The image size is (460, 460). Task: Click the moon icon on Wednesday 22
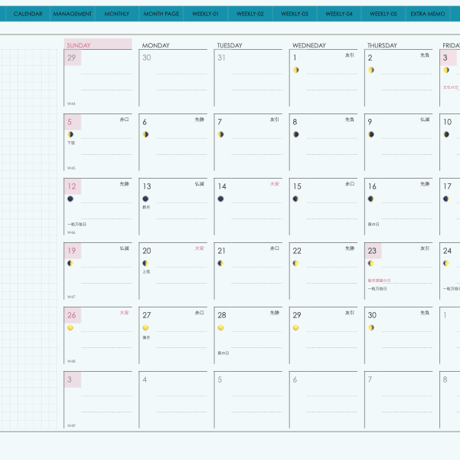(x=296, y=263)
